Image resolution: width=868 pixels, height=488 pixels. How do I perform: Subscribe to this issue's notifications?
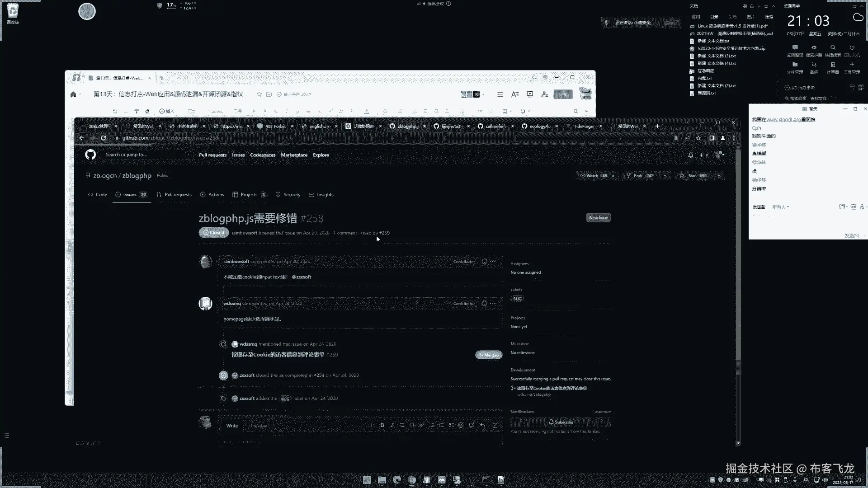point(561,422)
